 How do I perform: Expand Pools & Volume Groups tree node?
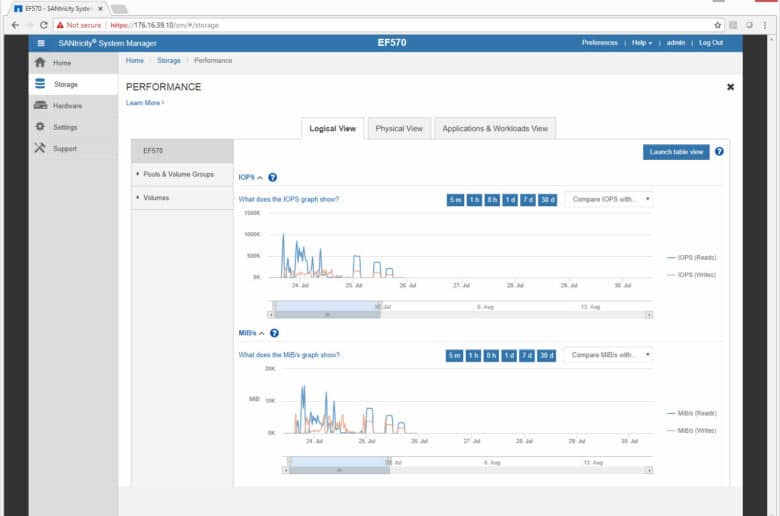137,174
